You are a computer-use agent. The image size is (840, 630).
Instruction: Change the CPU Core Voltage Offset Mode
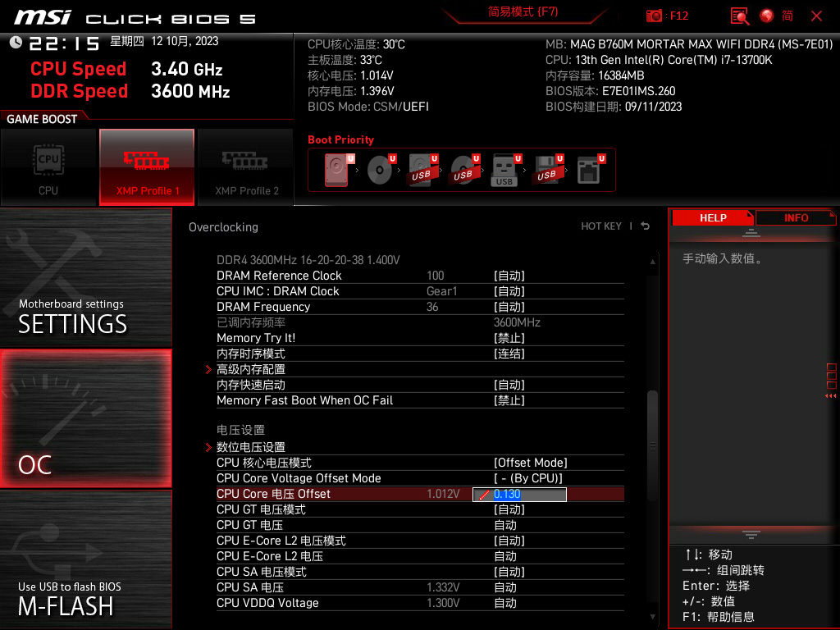(x=420, y=478)
